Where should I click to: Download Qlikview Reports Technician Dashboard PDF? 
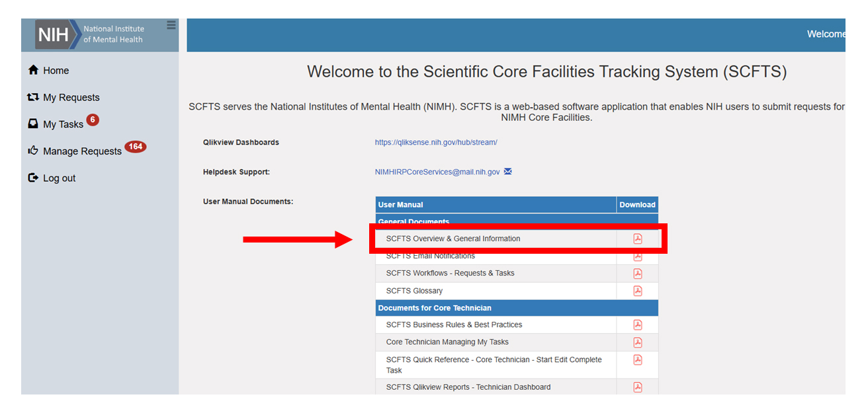coord(637,387)
